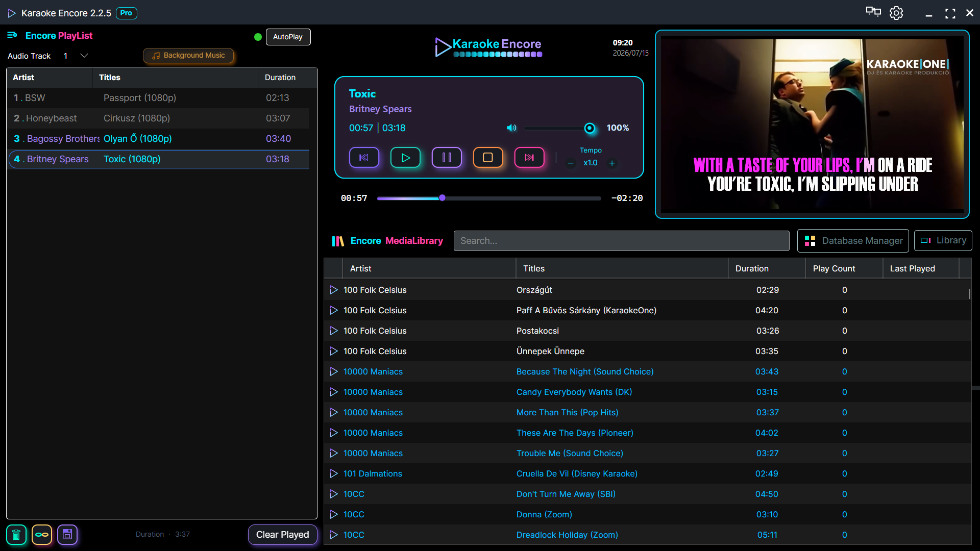Click the previous track button
980x551 pixels.
tap(364, 158)
